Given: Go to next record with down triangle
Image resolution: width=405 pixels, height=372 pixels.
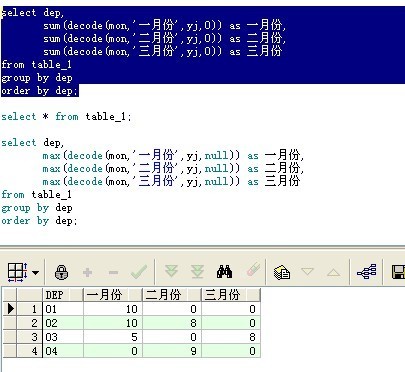Looking at the screenshot, I should (x=307, y=271).
